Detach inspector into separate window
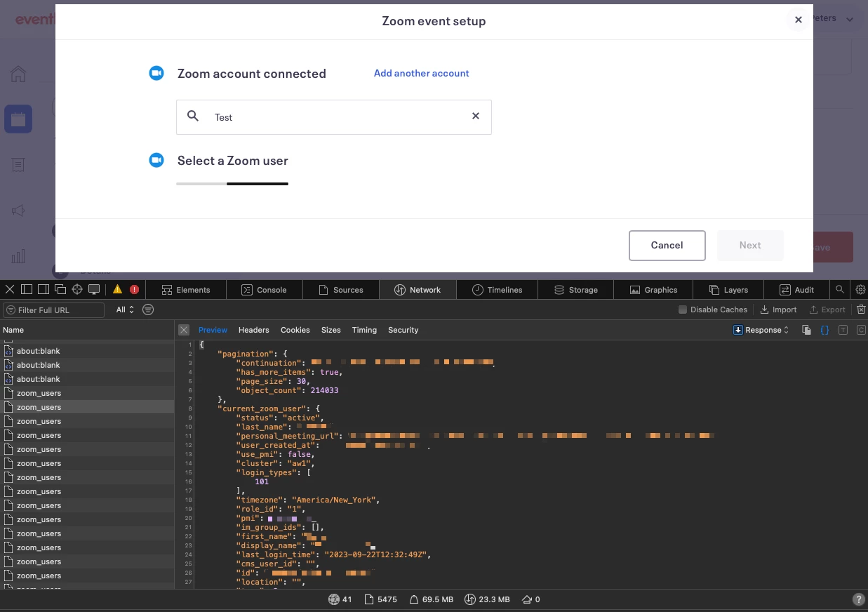 point(60,289)
